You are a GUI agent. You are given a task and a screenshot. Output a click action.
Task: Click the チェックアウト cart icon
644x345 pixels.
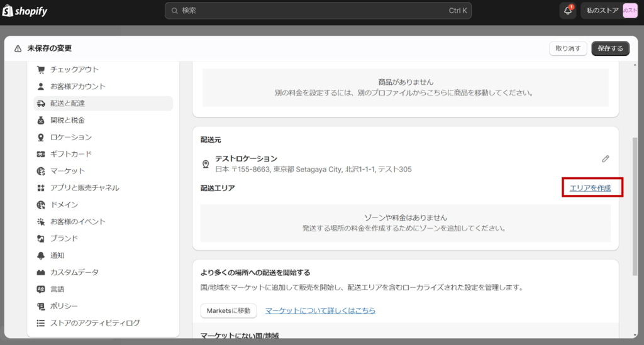coord(41,70)
